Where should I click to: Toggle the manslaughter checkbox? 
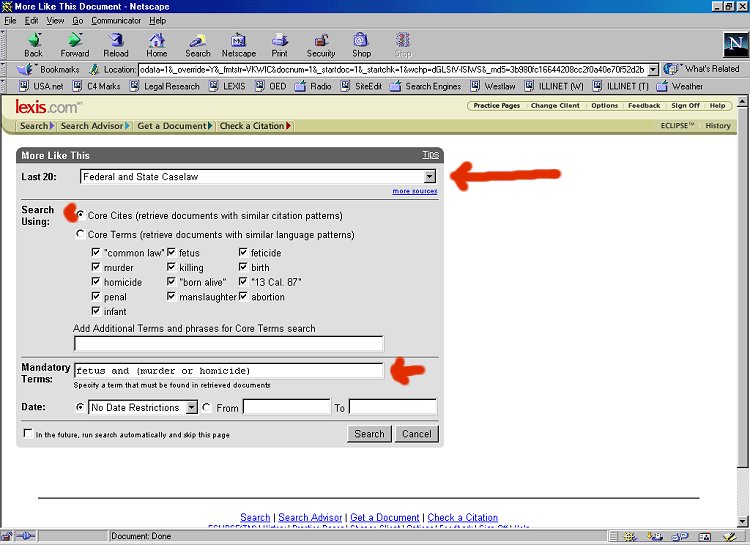[171, 296]
